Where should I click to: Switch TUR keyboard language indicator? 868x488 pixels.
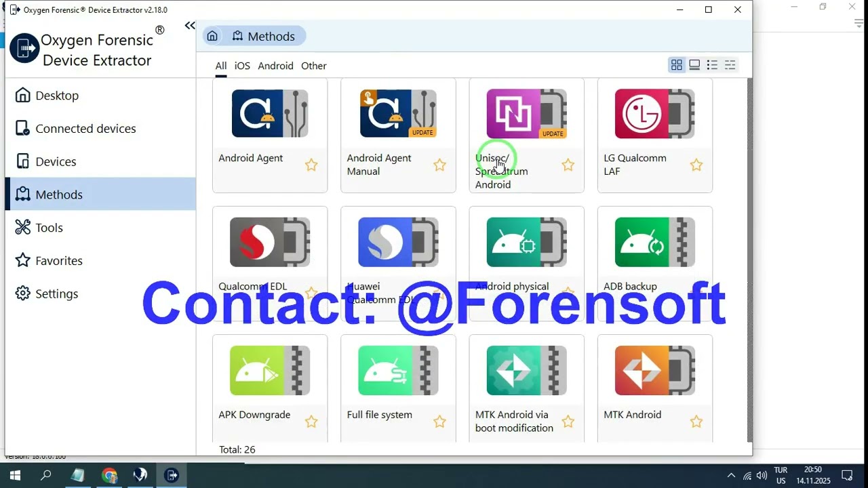tap(781, 475)
